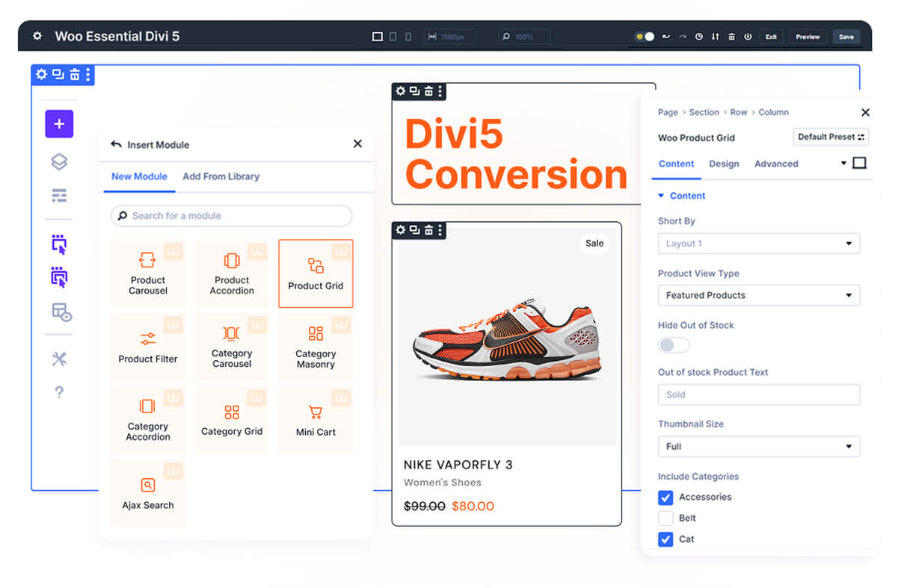Click the Search for a module field
Viewport: 898px width, 588px height.
[232, 216]
